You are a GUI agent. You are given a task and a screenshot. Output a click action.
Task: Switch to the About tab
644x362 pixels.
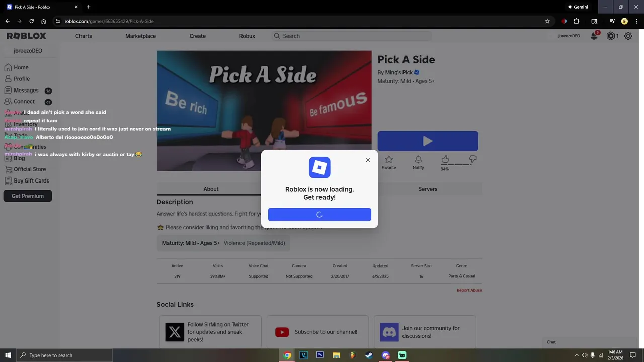tap(211, 189)
